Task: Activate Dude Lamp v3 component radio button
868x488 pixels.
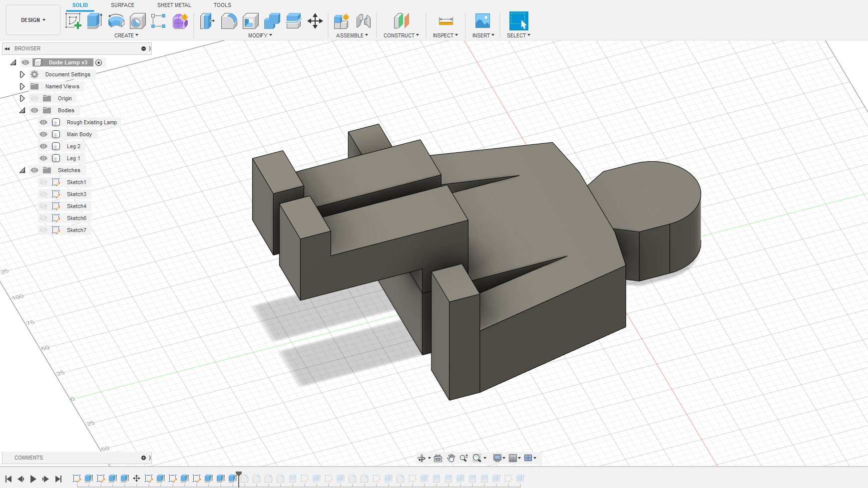Action: [99, 62]
